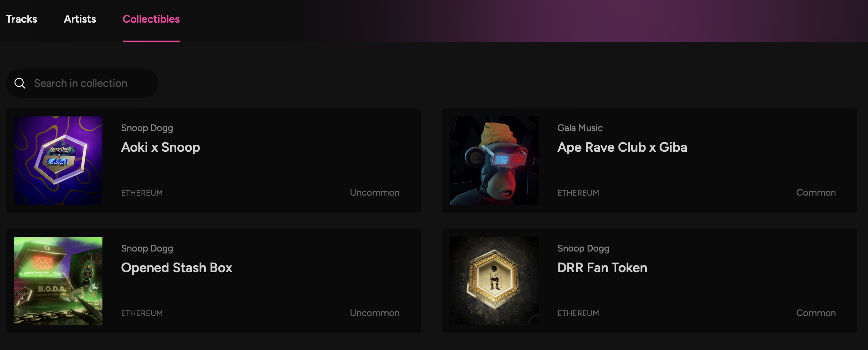Open the Aoki x Snoop hexagon artwork thumbnail
The width and height of the screenshot is (868, 350).
58,160
